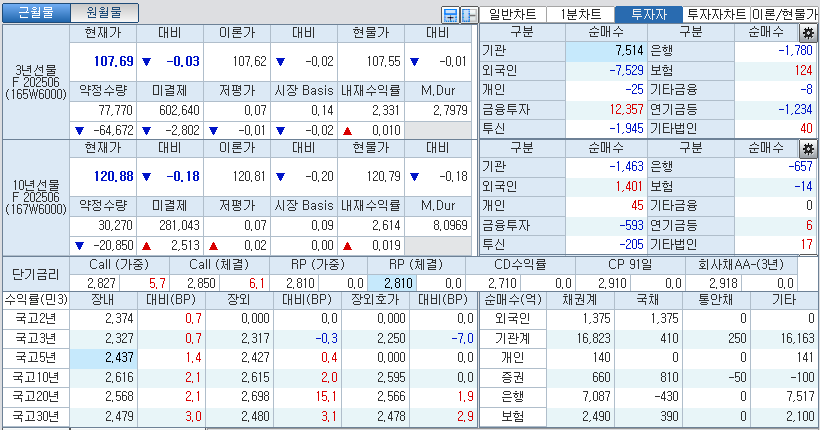Click spot price 120.79

(x=383, y=176)
